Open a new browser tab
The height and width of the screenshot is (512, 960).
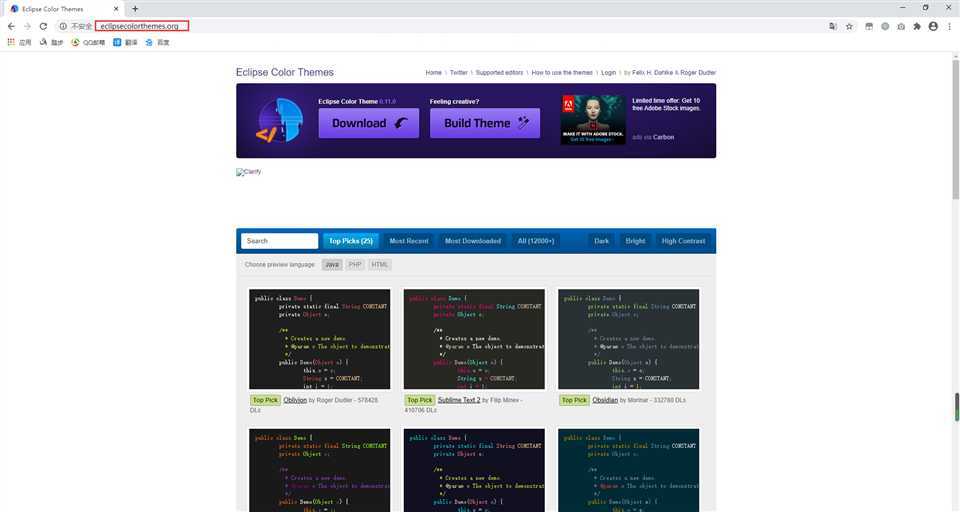pos(135,9)
